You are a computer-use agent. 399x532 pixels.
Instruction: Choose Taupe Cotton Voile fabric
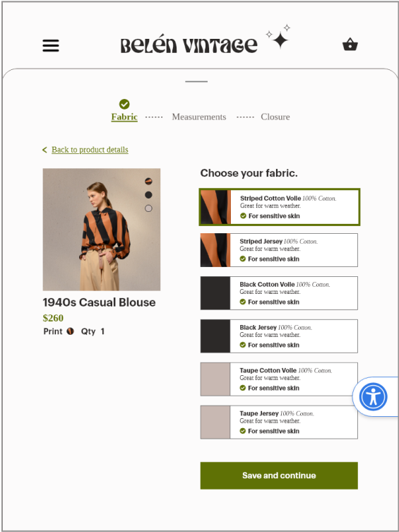click(279, 379)
